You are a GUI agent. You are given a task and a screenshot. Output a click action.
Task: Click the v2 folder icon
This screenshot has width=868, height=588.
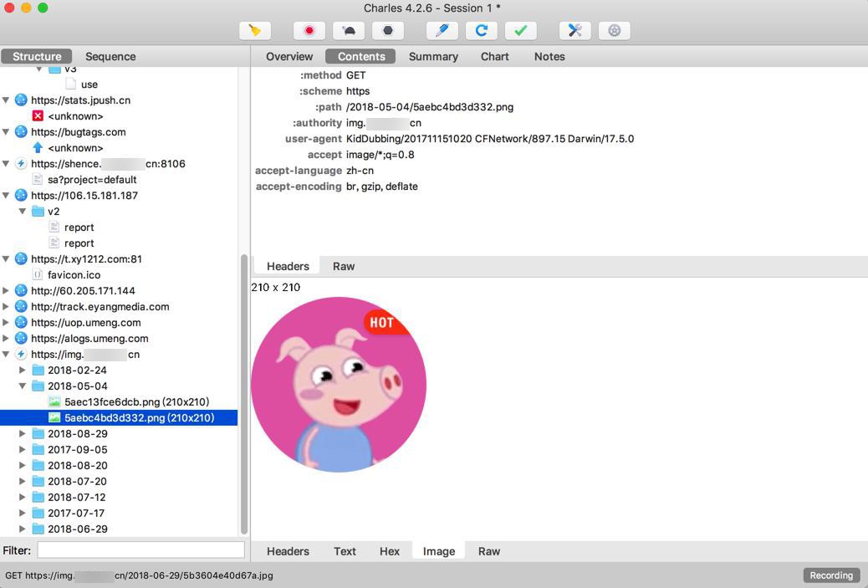tap(38, 212)
